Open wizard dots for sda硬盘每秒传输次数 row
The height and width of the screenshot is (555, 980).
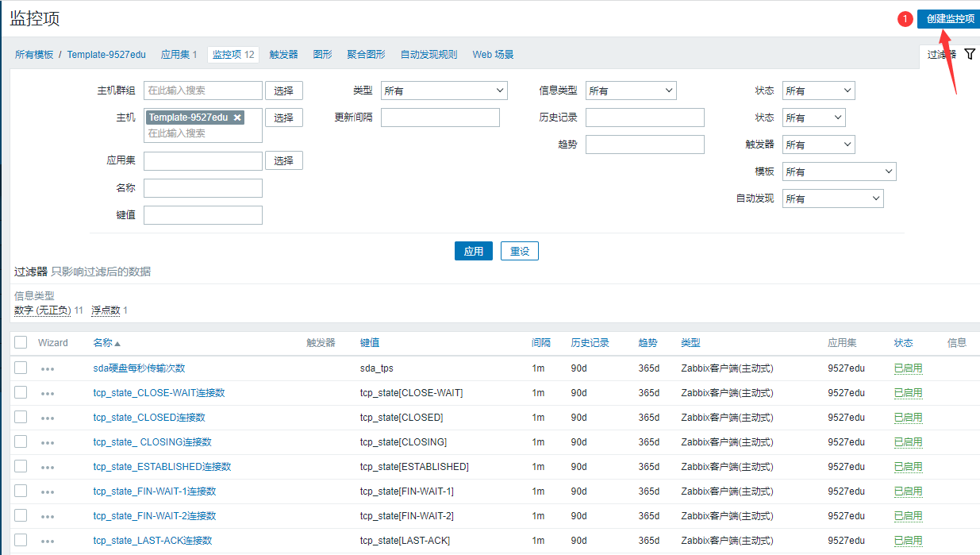tap(48, 369)
